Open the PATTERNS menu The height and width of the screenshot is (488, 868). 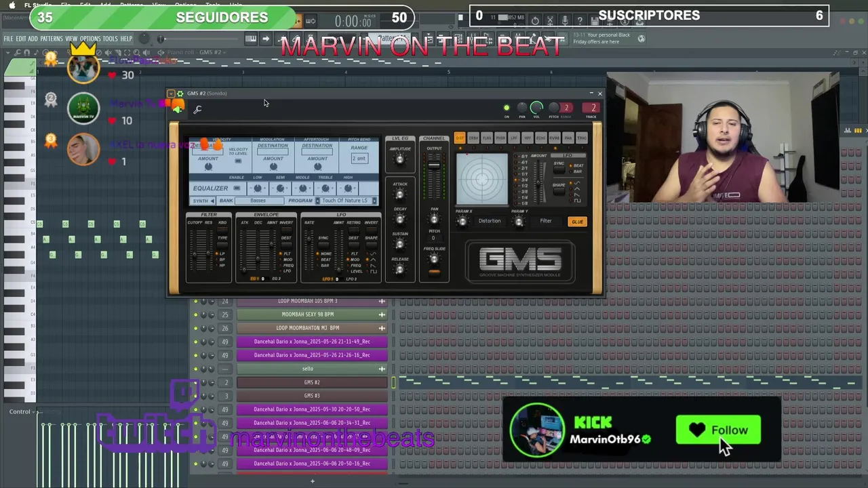click(x=52, y=39)
